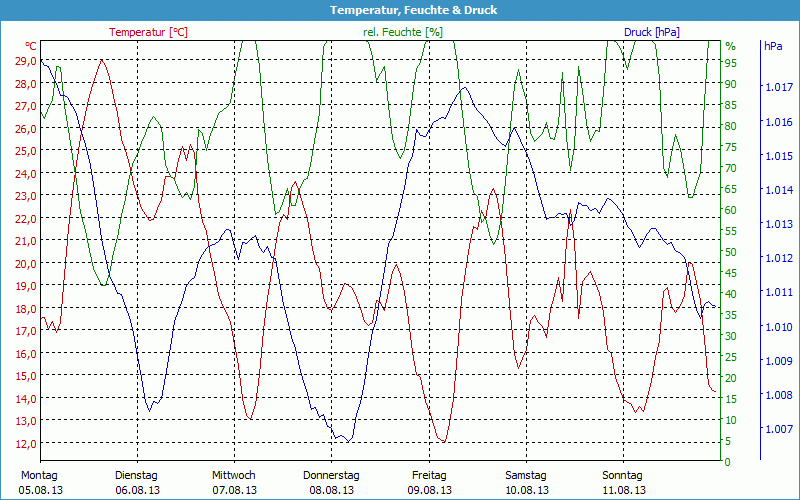Screen dimensions: 800x500
Task: Click the "1.017" pressure axis value
Action: click(x=779, y=87)
